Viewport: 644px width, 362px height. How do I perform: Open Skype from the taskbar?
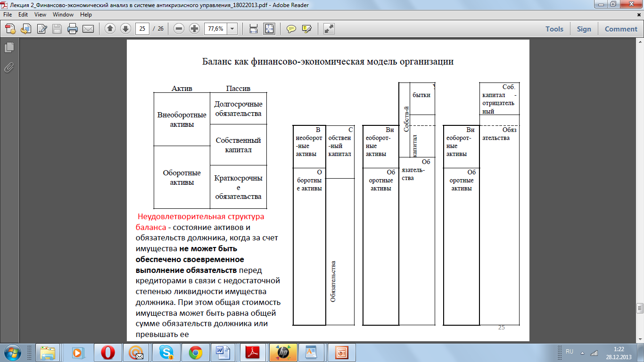tap(166, 353)
